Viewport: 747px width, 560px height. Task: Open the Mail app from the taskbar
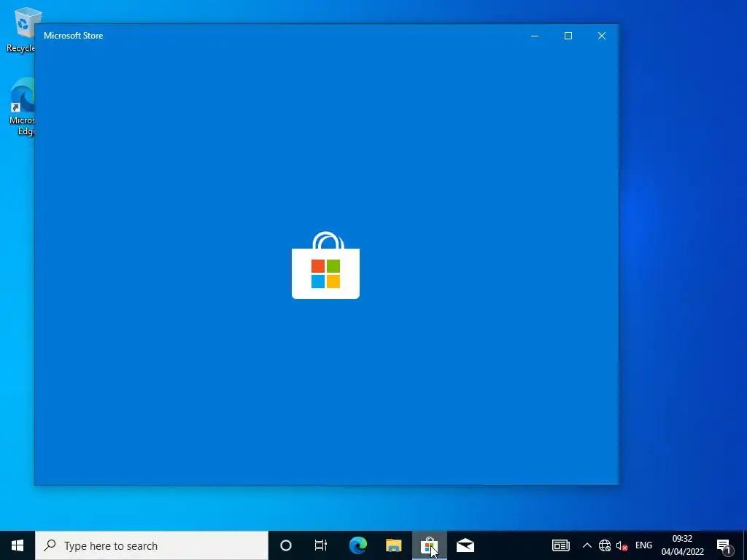pyautogui.click(x=465, y=545)
